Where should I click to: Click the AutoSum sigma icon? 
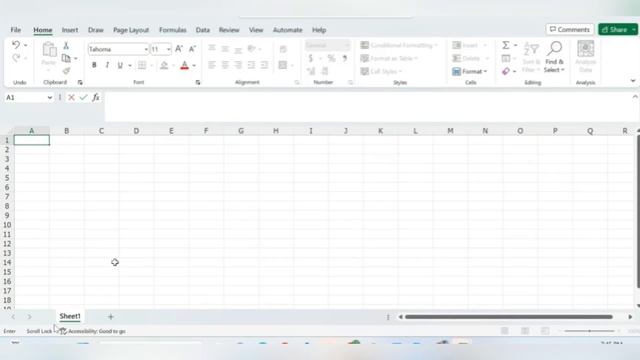[506, 45]
